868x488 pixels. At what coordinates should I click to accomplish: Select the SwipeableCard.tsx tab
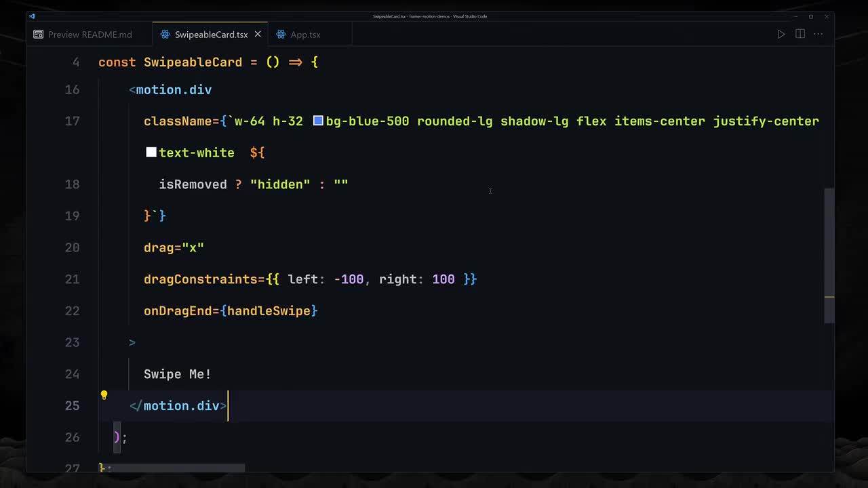[x=210, y=35]
